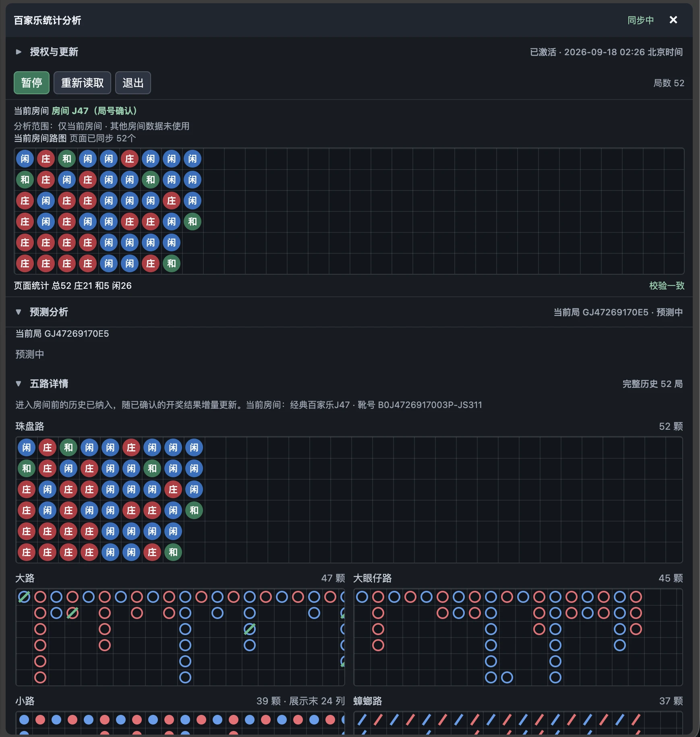Click the 大眼仔路 45 颗 count
The height and width of the screenshot is (737, 700).
tap(671, 578)
